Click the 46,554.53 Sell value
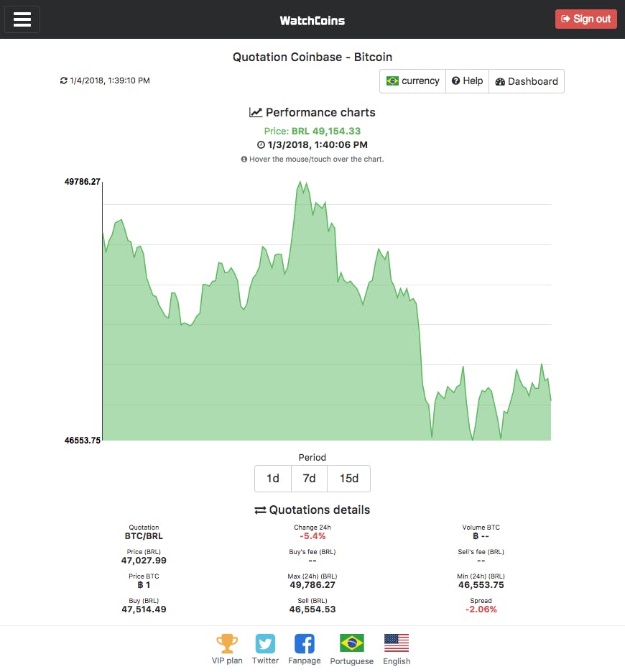625x672 pixels. [x=312, y=609]
